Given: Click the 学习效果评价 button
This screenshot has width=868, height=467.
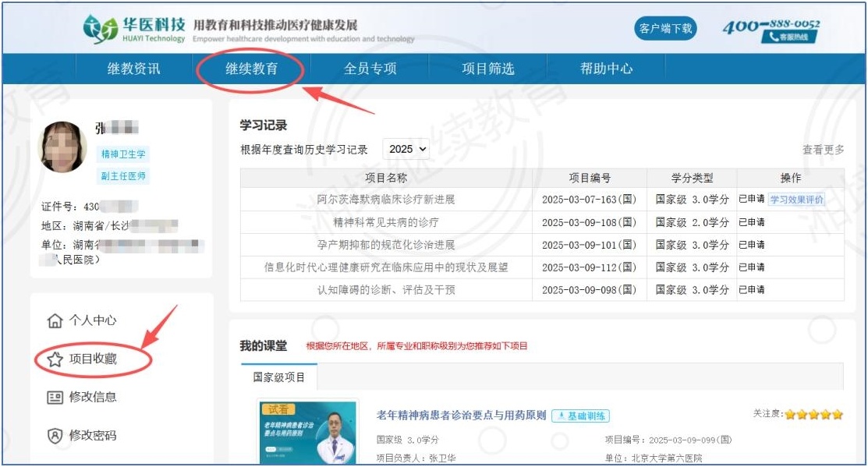Looking at the screenshot, I should 796,200.
